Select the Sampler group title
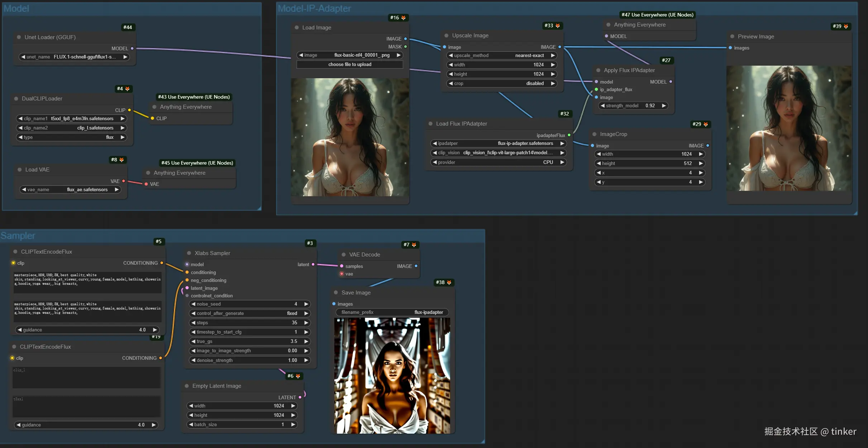 click(x=18, y=236)
